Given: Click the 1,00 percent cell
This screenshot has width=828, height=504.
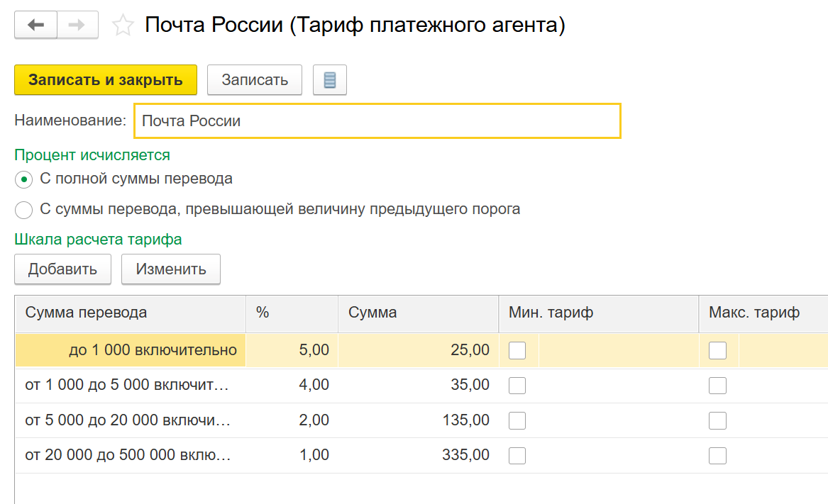Looking at the screenshot, I should [x=292, y=456].
